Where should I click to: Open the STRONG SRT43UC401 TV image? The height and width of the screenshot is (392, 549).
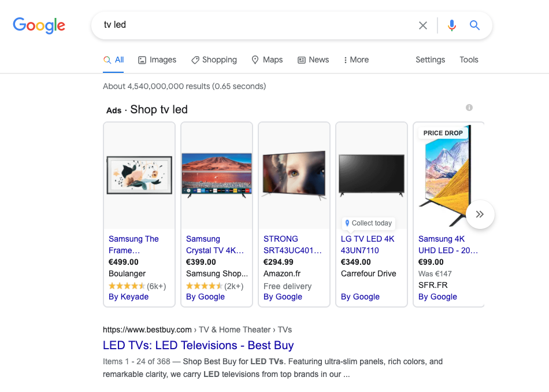[x=294, y=175]
